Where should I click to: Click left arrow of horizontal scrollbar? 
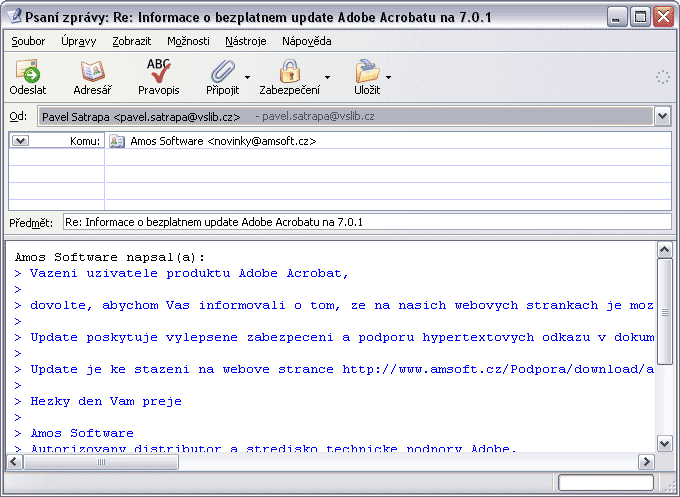[14, 461]
